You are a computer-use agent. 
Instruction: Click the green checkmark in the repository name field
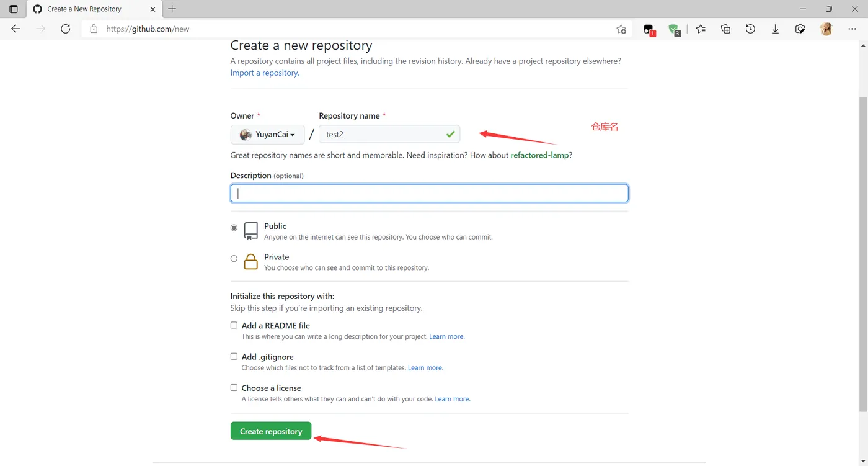450,134
